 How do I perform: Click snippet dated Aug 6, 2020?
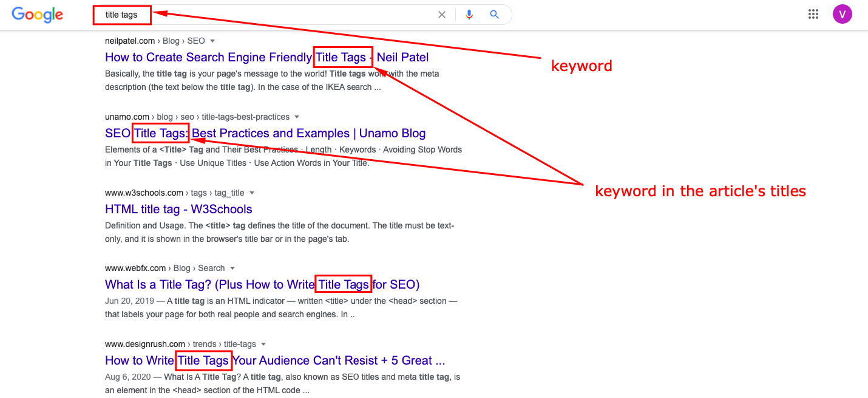pyautogui.click(x=282, y=383)
